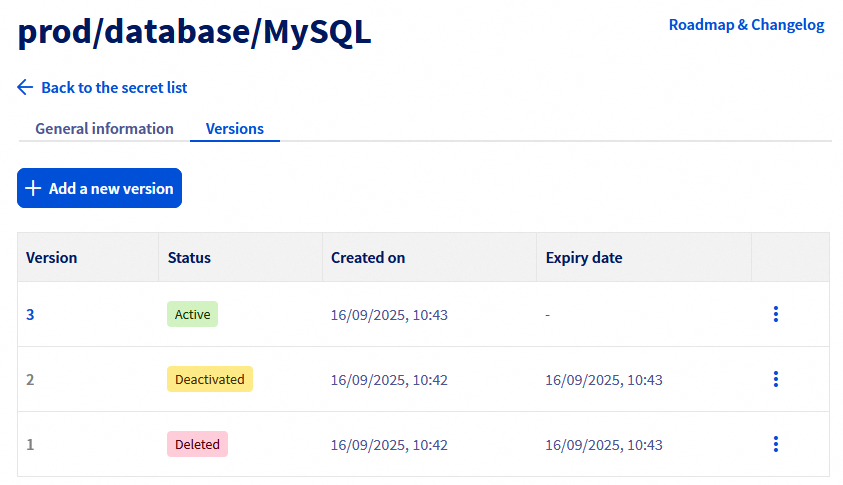This screenshot has width=843, height=485.
Task: Open version 3 details link
Action: pos(30,314)
